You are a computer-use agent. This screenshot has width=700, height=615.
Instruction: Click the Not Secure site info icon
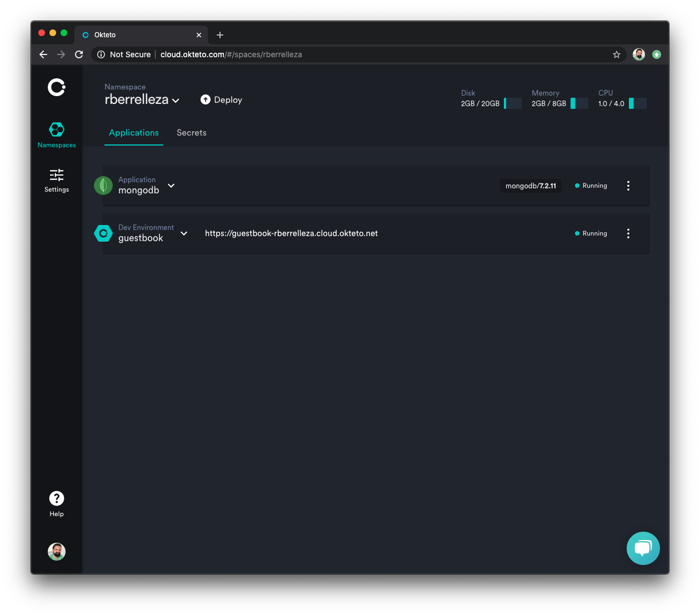tap(101, 54)
